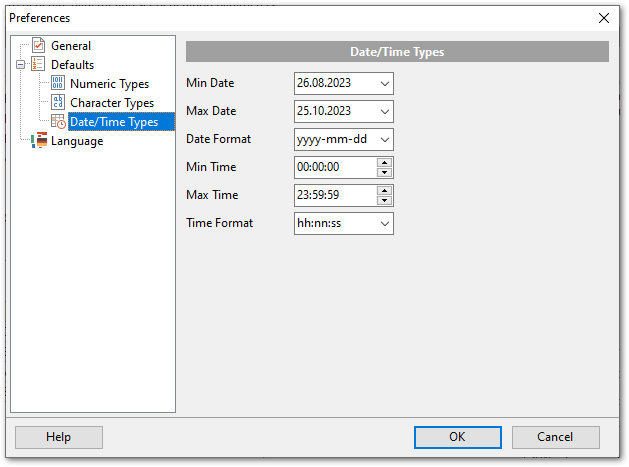
Task: Select the Date/Time Types tree item
Action: click(x=121, y=122)
